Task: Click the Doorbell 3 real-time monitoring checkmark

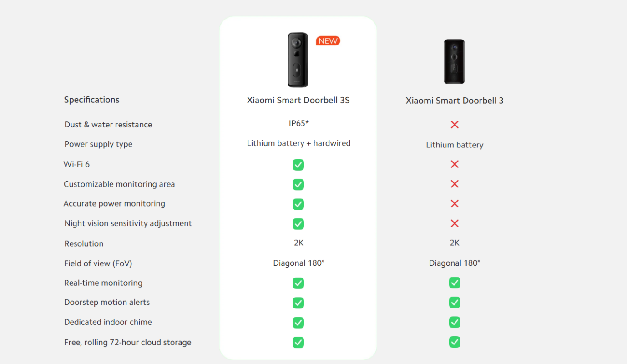Action: click(455, 283)
